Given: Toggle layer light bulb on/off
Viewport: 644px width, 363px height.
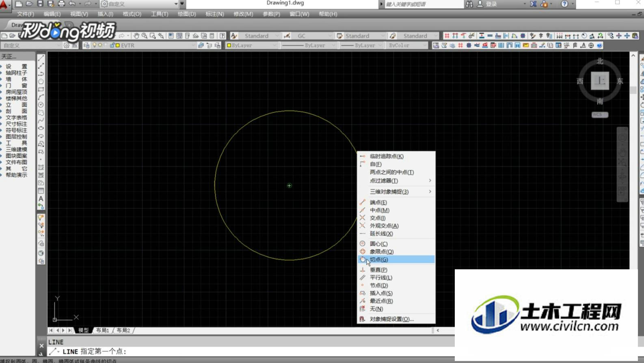Looking at the screenshot, I should coord(95,45).
